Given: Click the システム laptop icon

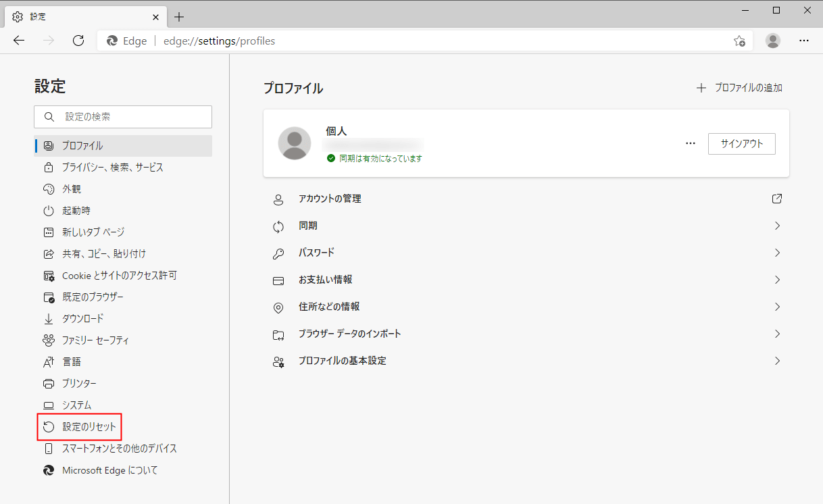Looking at the screenshot, I should pos(49,405).
